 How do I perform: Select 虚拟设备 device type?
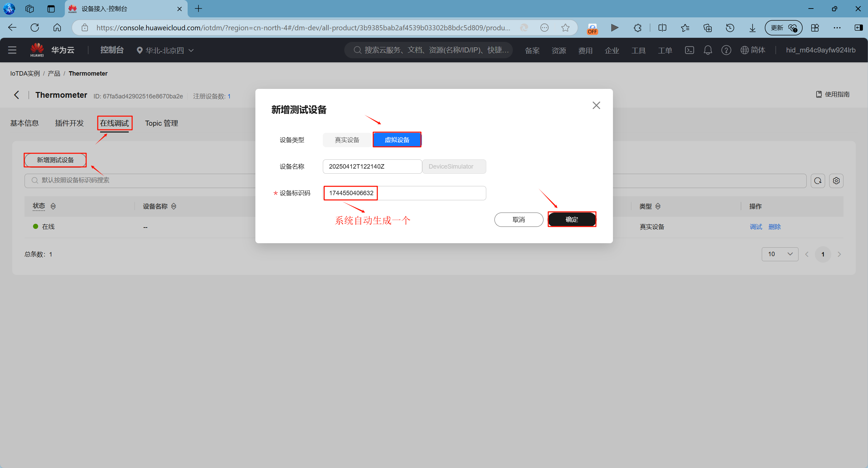click(x=397, y=140)
